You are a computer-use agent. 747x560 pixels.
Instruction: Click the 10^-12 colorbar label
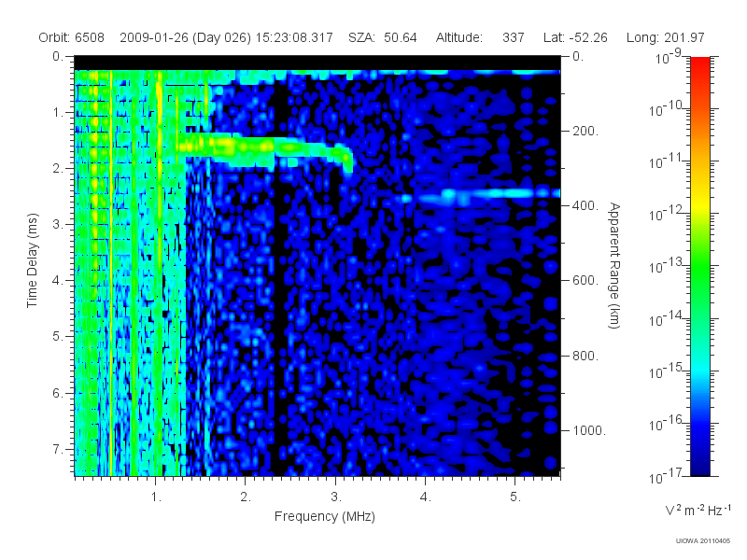coord(667,215)
